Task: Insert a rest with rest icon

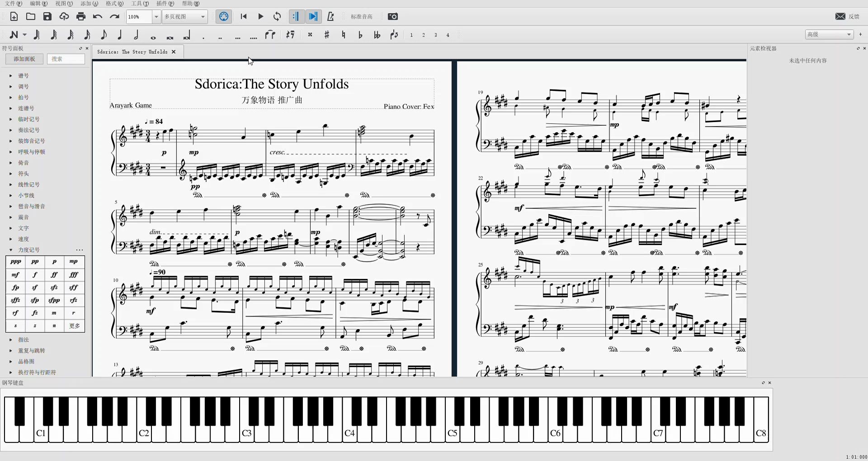Action: point(290,35)
